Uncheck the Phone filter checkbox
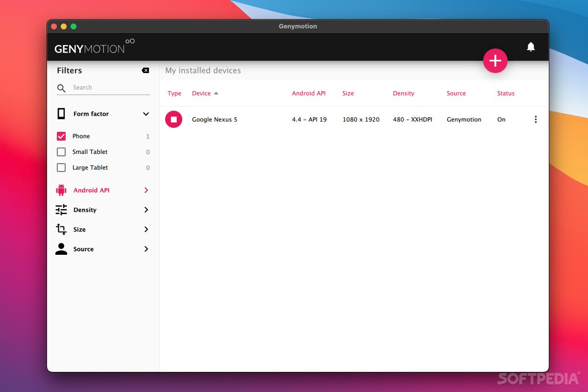Image resolution: width=588 pixels, height=392 pixels. click(x=61, y=136)
